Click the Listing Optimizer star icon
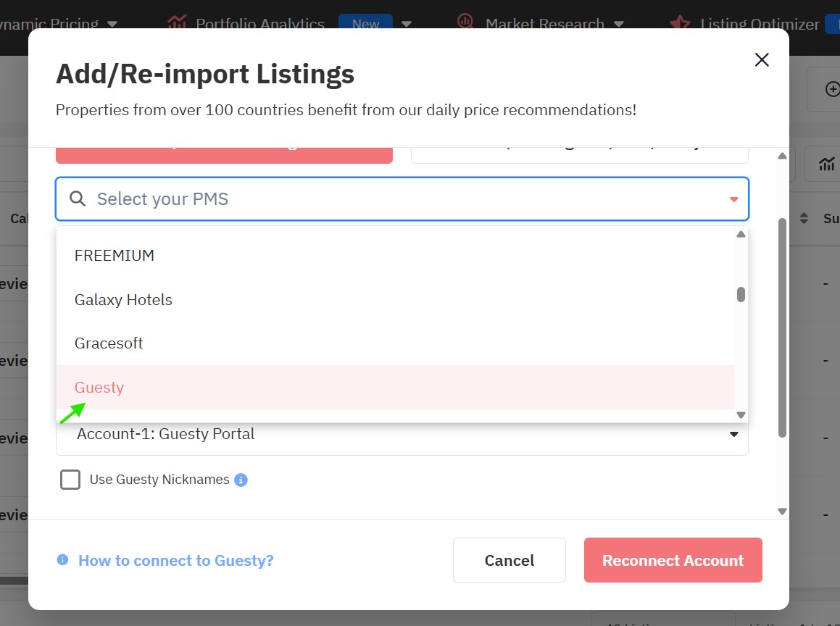 point(680,23)
